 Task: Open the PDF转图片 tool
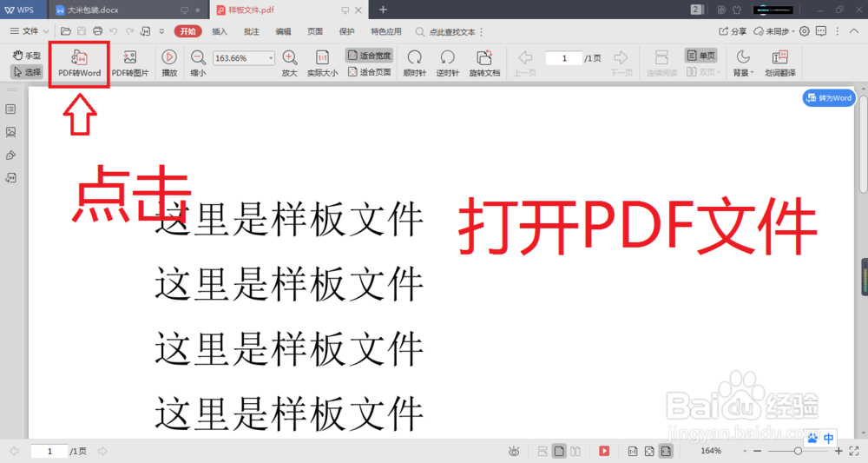pos(130,63)
